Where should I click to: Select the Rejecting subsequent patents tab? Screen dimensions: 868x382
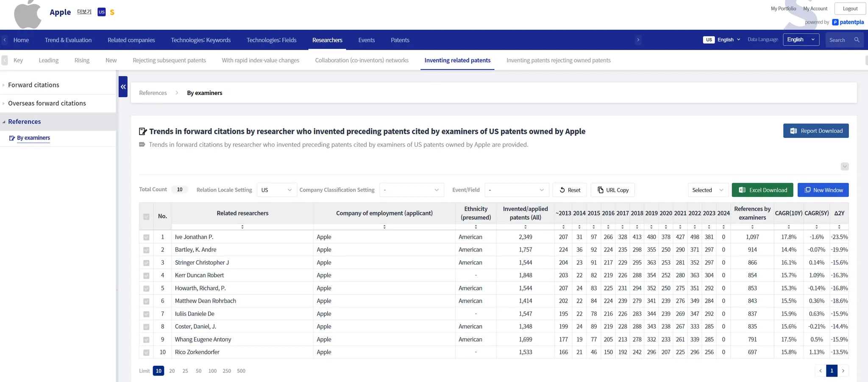coord(170,60)
